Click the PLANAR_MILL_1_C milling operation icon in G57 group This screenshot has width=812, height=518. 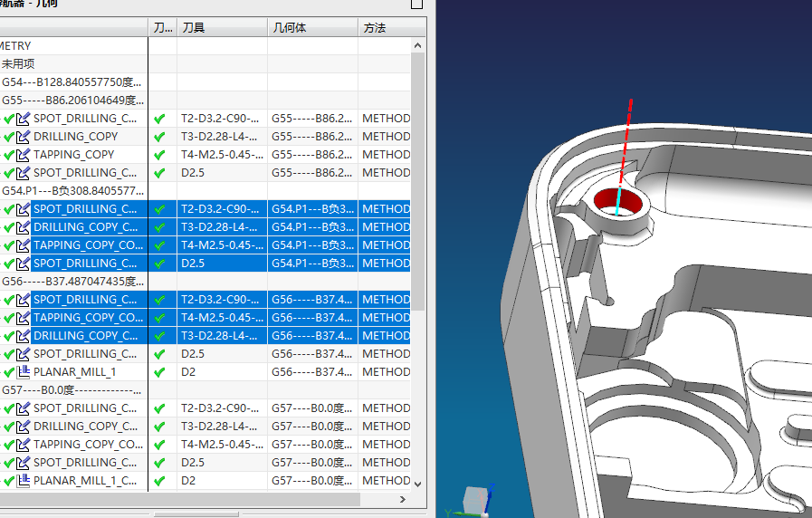pyautogui.click(x=23, y=481)
